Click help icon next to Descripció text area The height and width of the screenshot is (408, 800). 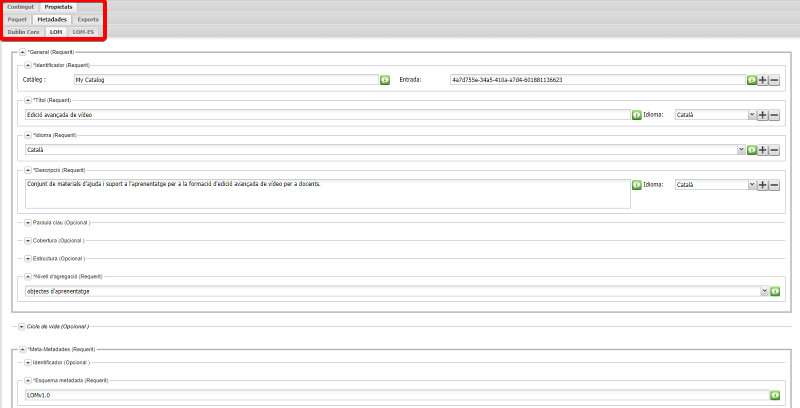[636, 185]
